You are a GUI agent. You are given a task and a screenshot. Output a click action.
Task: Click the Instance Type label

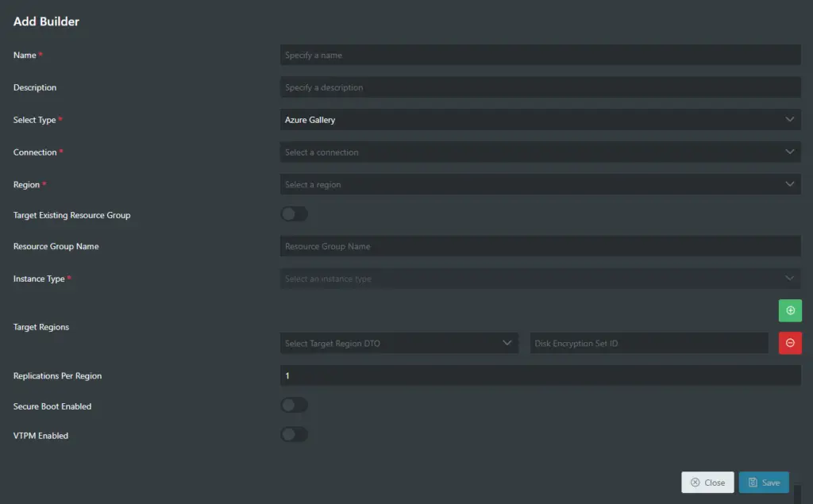coord(39,279)
